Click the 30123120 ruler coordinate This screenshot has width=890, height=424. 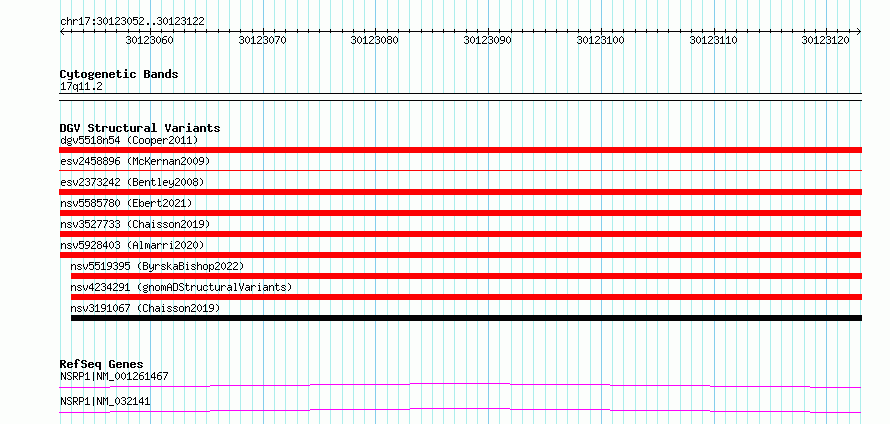coord(826,40)
